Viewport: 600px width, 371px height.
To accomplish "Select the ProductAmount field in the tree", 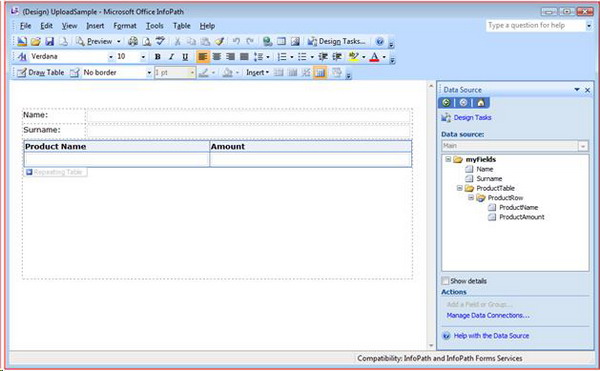I will (522, 217).
